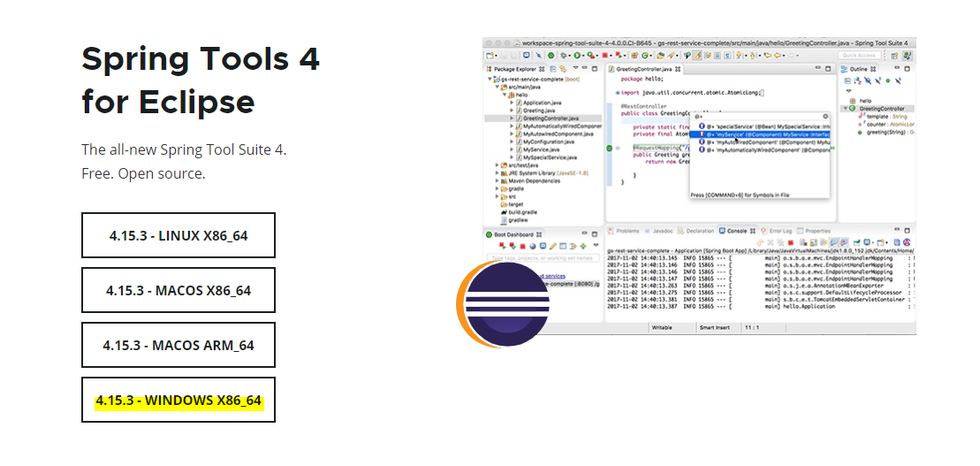Select the target folder in Package Explorer
This screenshot has height=466, width=980.
(512, 204)
